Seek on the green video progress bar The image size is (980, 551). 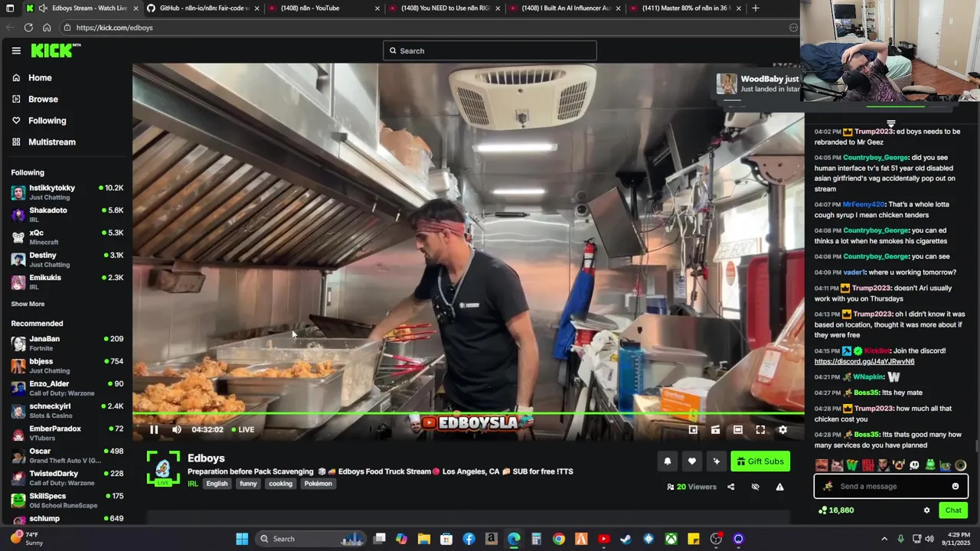tap(468, 414)
